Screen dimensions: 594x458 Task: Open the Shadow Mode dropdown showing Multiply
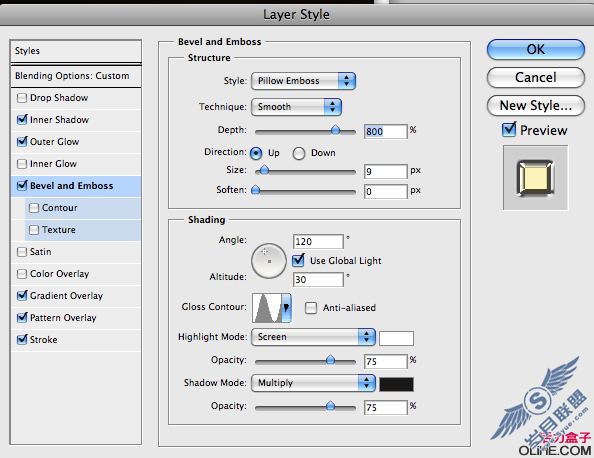pos(313,383)
